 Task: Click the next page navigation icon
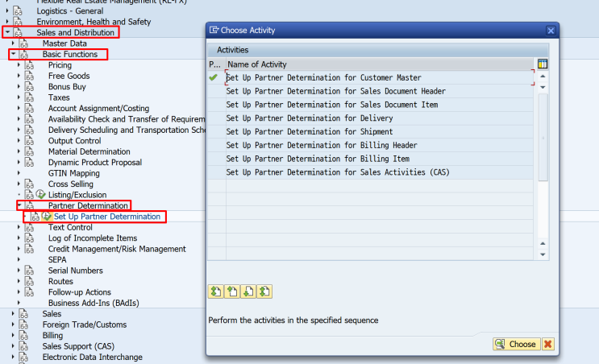coord(248,292)
